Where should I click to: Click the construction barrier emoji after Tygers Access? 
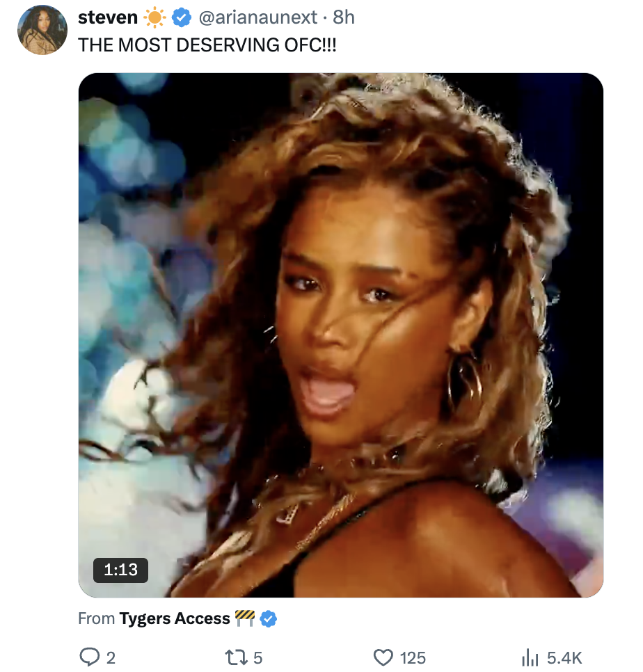[245, 618]
